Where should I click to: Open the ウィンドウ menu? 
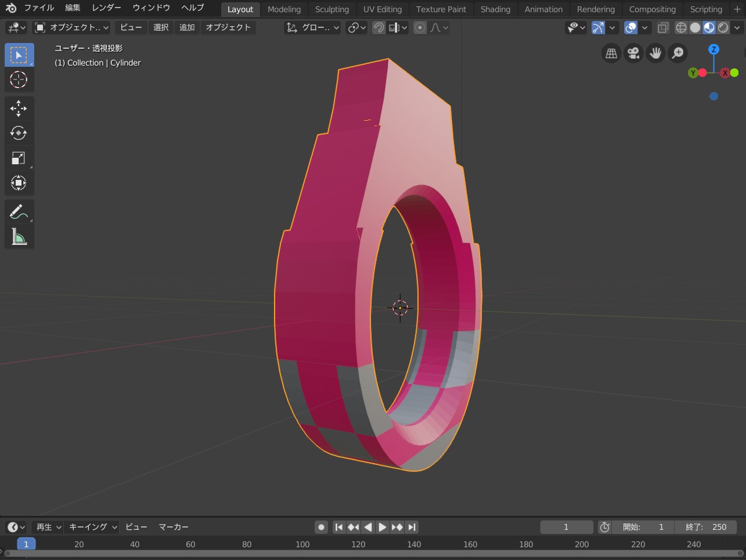point(152,8)
